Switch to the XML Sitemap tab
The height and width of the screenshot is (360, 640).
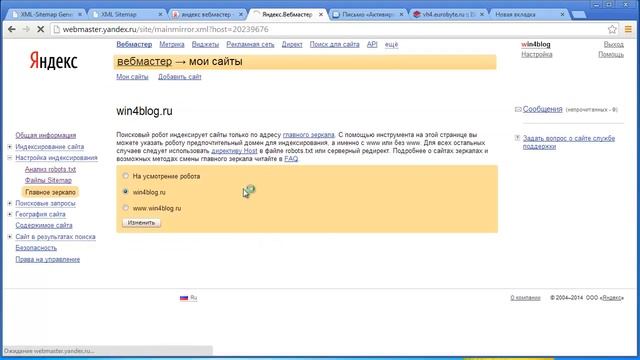[125, 14]
